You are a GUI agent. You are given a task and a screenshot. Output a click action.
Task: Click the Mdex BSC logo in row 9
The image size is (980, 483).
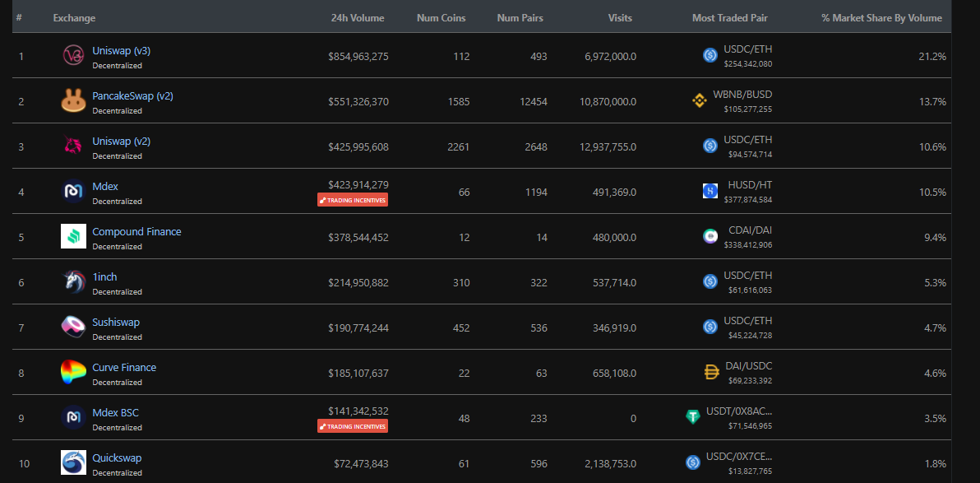pos(73,417)
